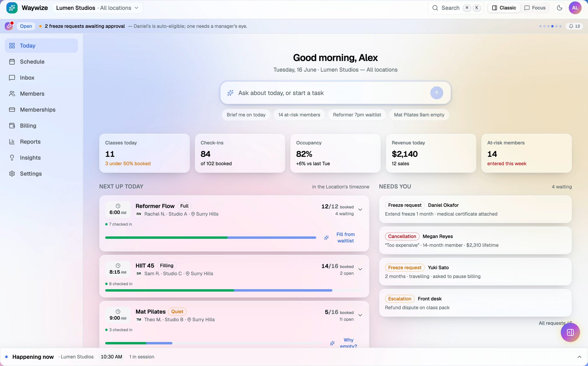Click Open on the freeze requests banner
The width and height of the screenshot is (588, 366).
coord(26,26)
